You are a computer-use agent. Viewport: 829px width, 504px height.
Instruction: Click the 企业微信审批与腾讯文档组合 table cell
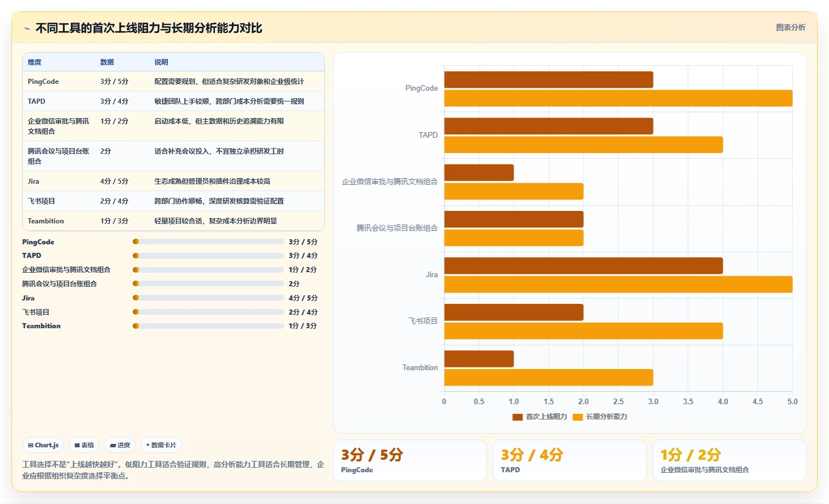pos(58,126)
